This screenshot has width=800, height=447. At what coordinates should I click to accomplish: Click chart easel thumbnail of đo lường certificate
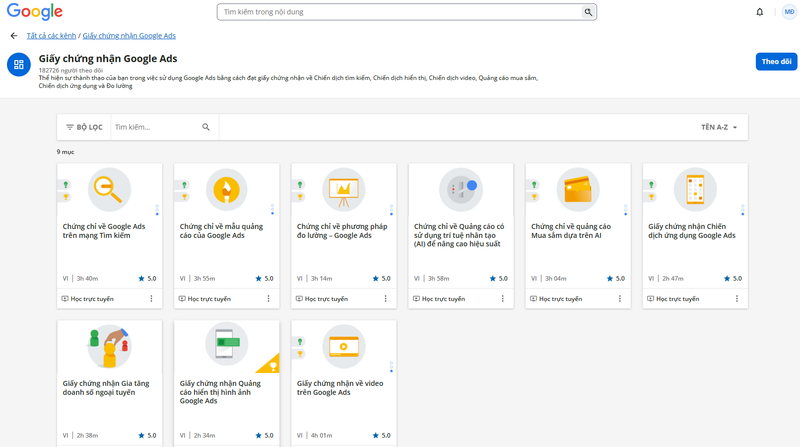pos(344,189)
